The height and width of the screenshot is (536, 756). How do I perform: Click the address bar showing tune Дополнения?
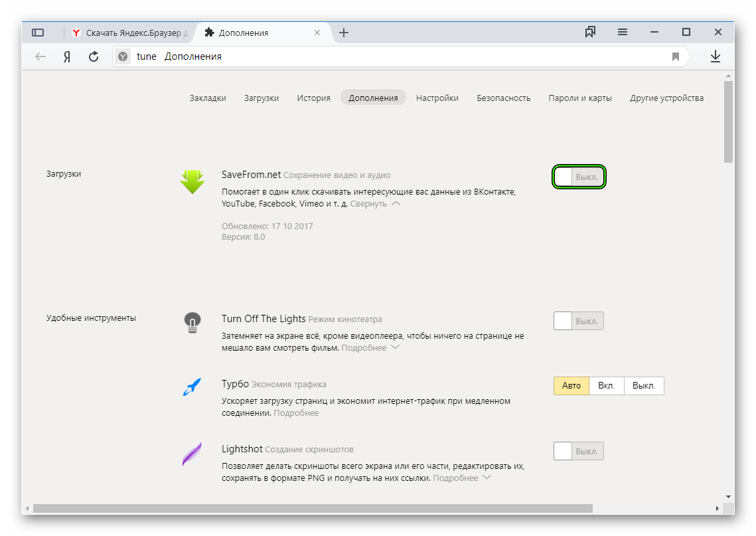coord(399,56)
